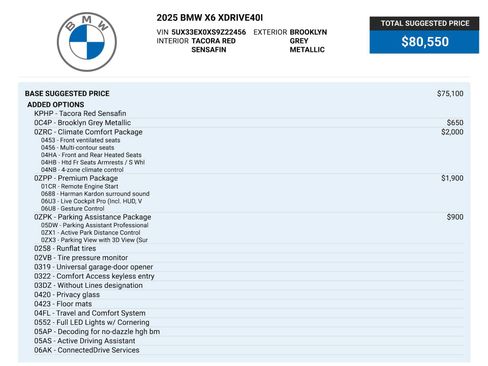Select row "0552 - Full LED Lights w/ Cornering"

(x=248, y=322)
